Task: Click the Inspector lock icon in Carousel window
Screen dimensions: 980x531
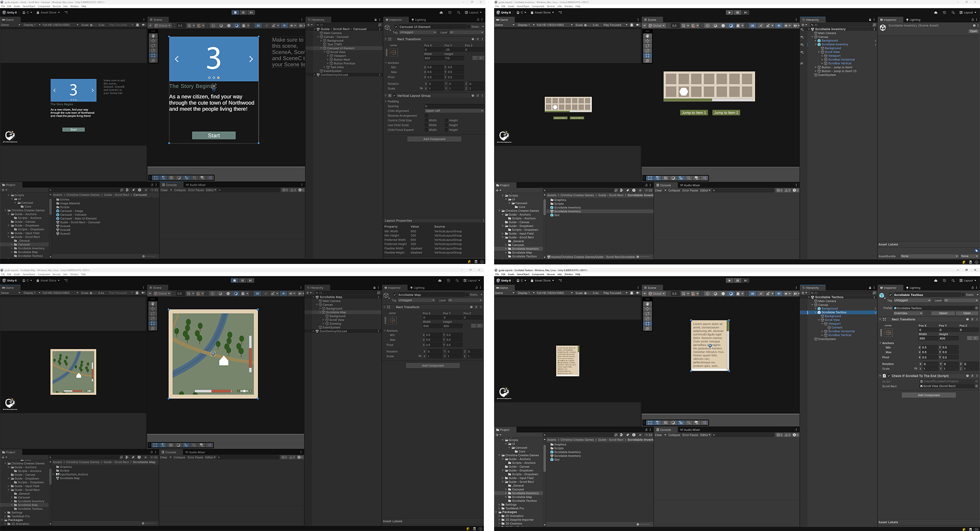Action: click(477, 20)
